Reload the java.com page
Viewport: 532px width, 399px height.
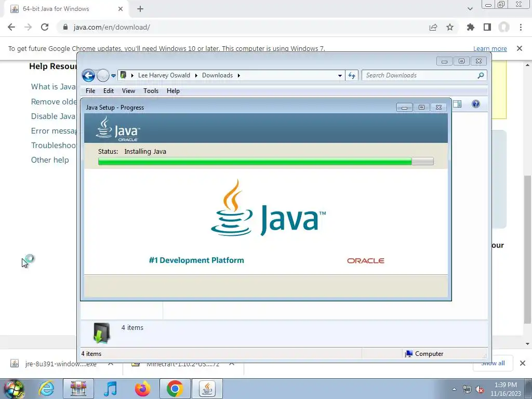(x=45, y=27)
